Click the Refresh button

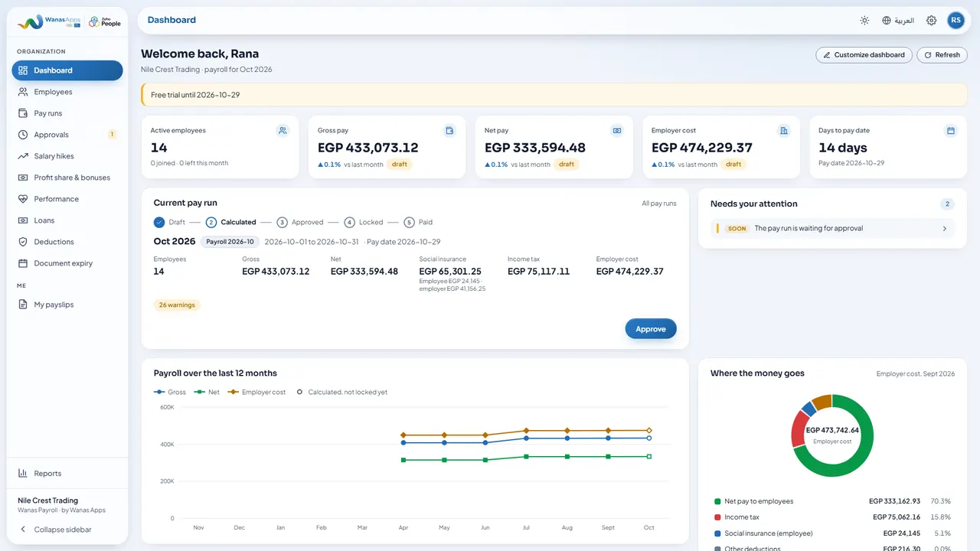pos(942,55)
